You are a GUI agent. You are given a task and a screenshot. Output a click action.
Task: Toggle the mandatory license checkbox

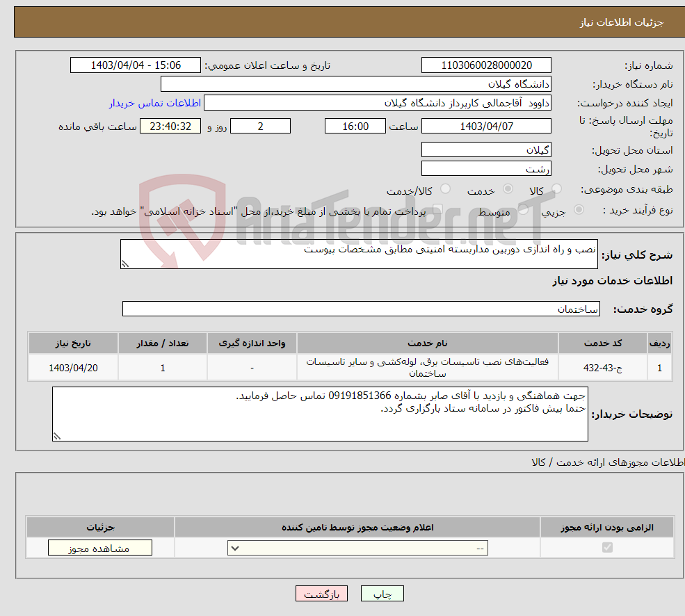coord(607,547)
